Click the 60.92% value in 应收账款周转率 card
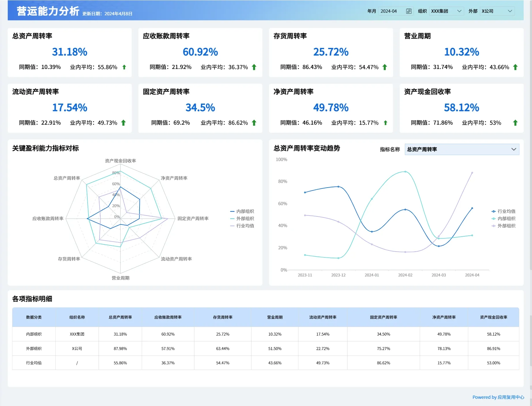532x406 pixels. click(x=200, y=52)
